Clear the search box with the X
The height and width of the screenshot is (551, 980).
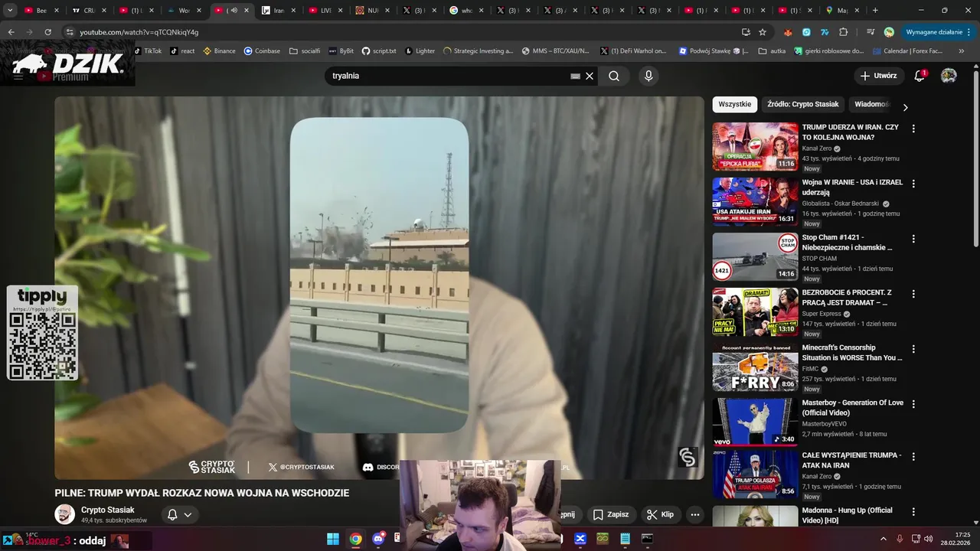(590, 76)
